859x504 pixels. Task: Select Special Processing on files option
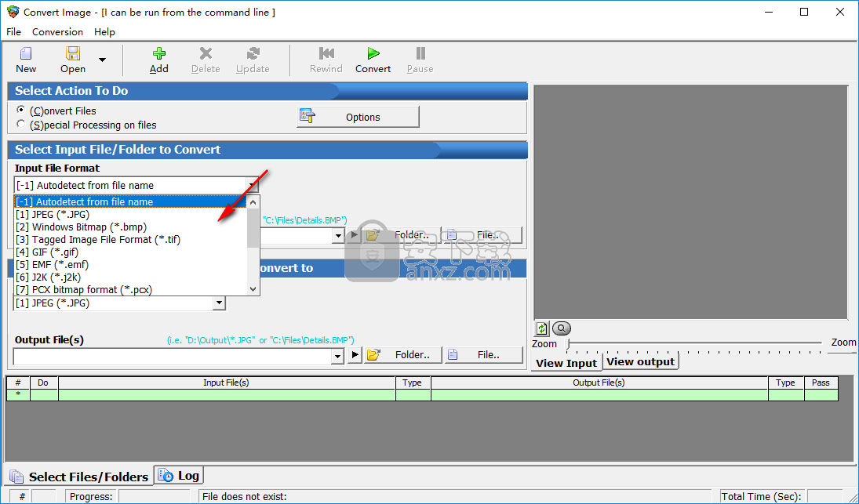pyautogui.click(x=21, y=124)
